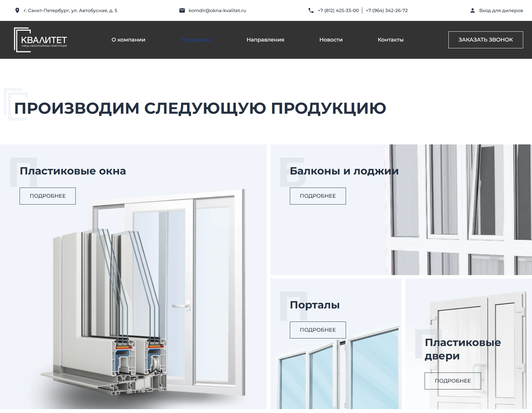This screenshot has width=532, height=413.
Task: Click the Квалитет logo
Action: [41, 40]
